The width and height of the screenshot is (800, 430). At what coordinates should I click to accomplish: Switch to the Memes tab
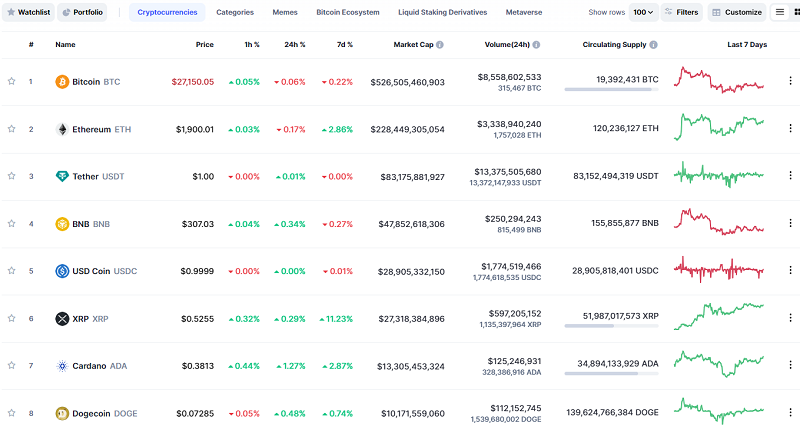click(284, 13)
